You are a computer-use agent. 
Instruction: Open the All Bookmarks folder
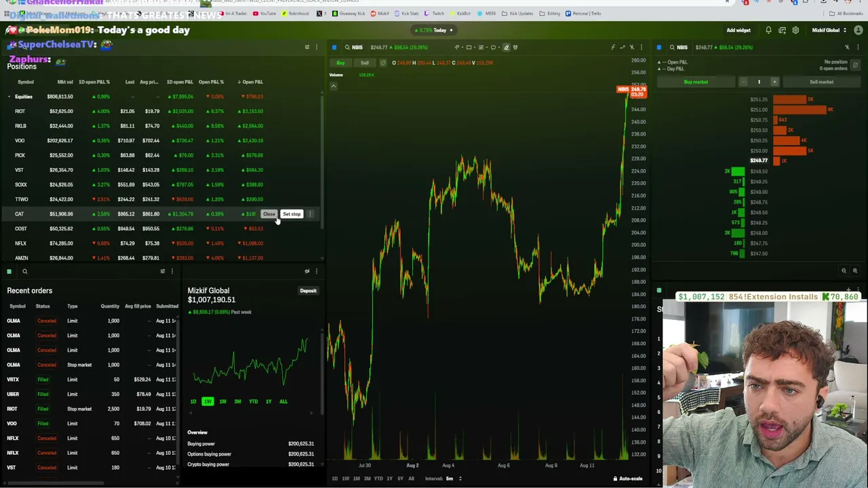847,14
